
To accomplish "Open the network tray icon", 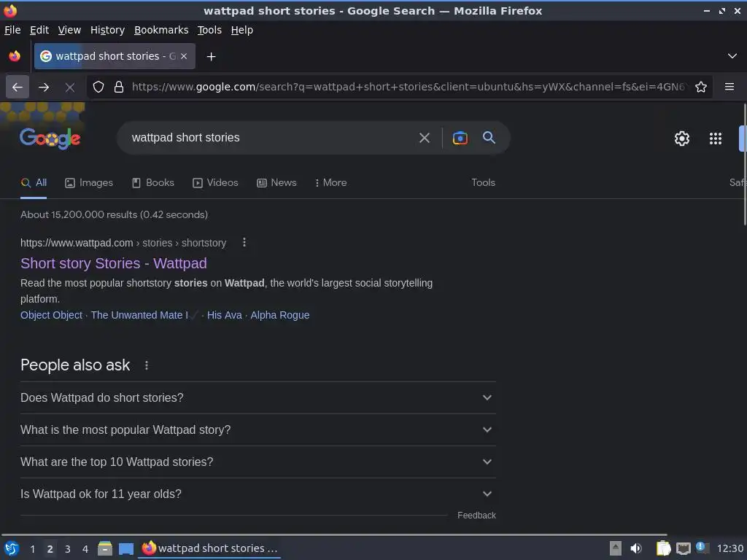I will pos(683,549).
